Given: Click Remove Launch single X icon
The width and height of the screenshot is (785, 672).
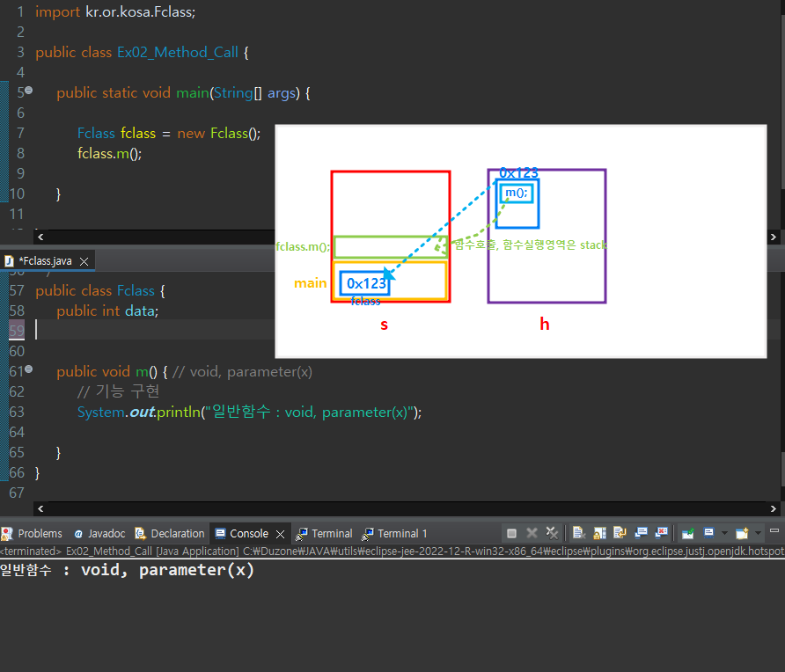Looking at the screenshot, I should (532, 533).
